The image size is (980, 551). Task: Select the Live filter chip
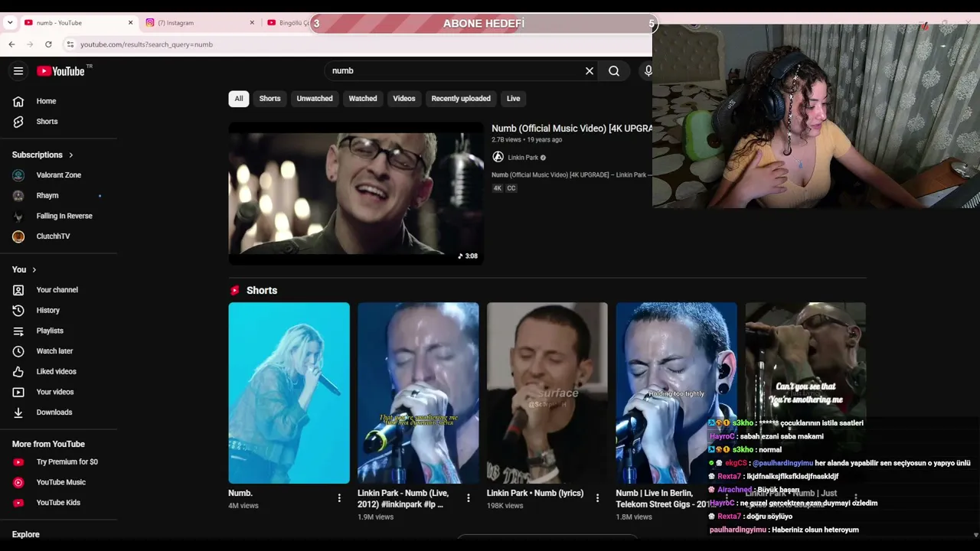(x=513, y=99)
